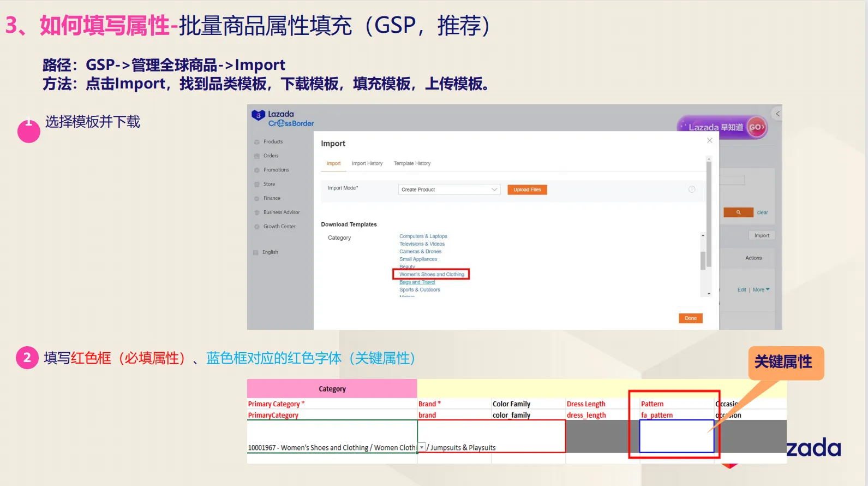Screen dimensions: 868x486
Task: Click the Import dialog vertical scrollbar
Action: tap(709, 213)
